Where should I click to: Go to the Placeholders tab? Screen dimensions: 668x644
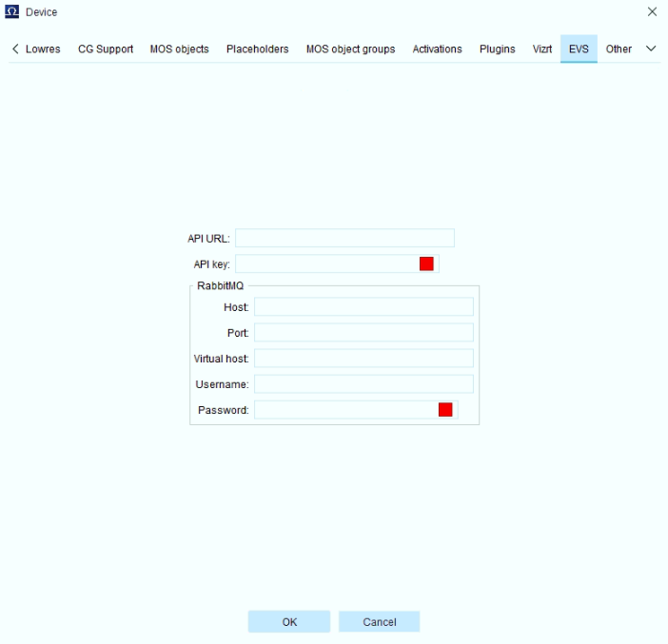257,49
